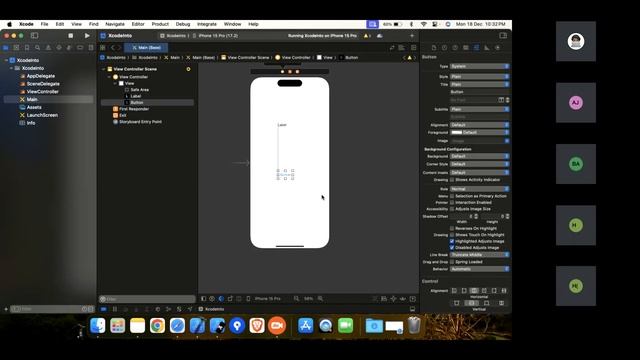Screen dimensions: 640x360
Task: Open the Editor menu
Action: pyautogui.click(x=138, y=24)
